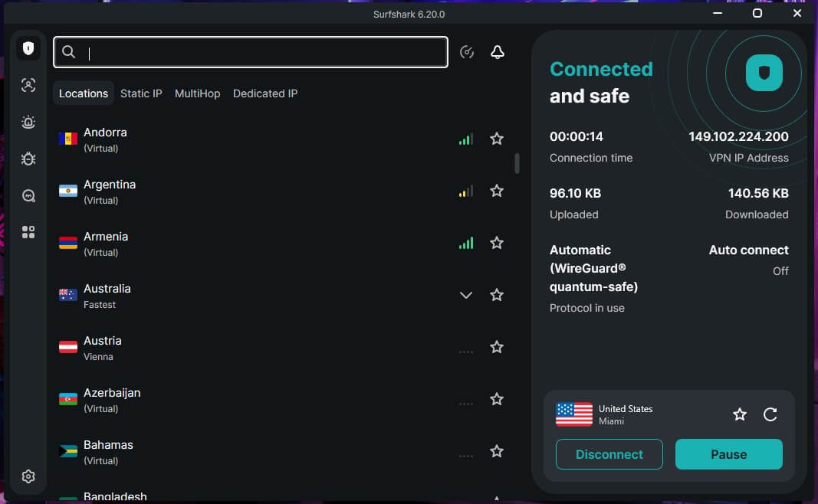818x504 pixels.
Task: Click the 96.10 KB uploaded value
Action: tap(576, 193)
